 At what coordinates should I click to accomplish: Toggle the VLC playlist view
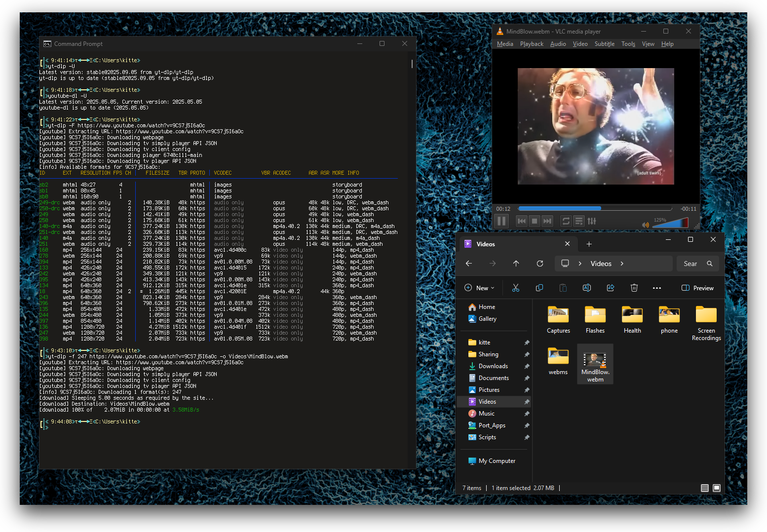point(579,221)
